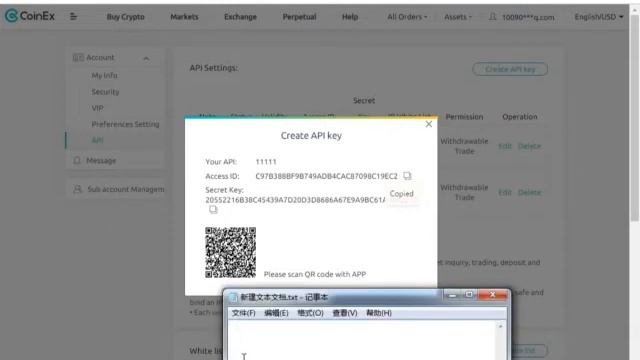Expand the Assets dropdown

pyautogui.click(x=458, y=17)
